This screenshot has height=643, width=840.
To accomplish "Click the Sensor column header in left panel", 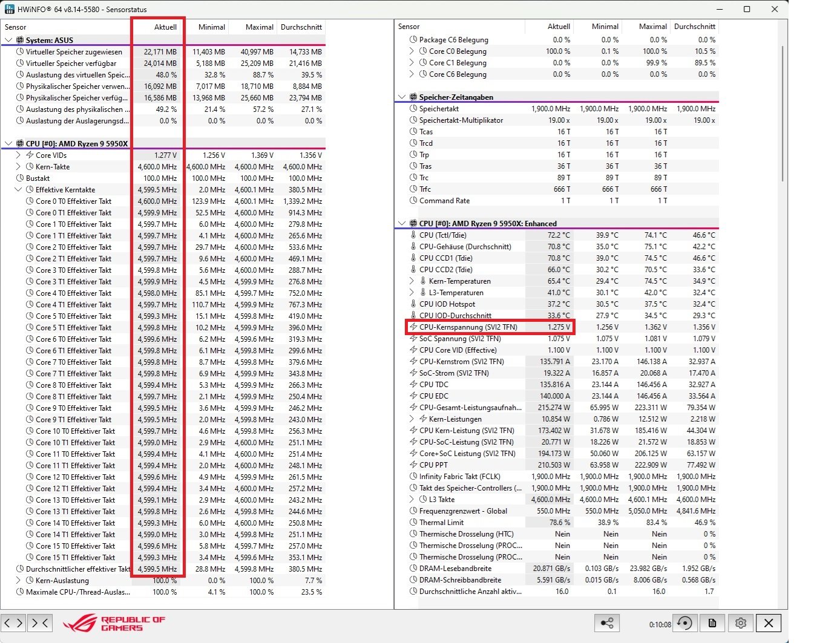I will pos(67,27).
